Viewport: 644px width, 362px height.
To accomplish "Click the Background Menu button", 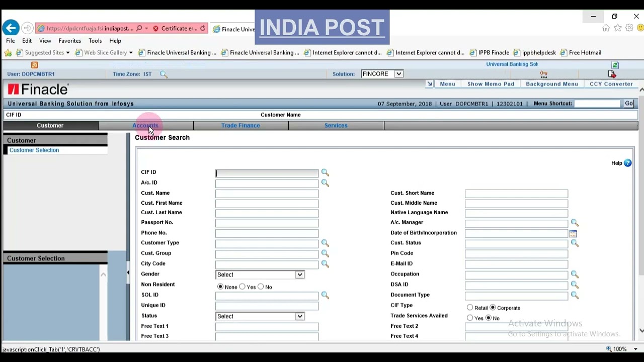I will pyautogui.click(x=552, y=84).
